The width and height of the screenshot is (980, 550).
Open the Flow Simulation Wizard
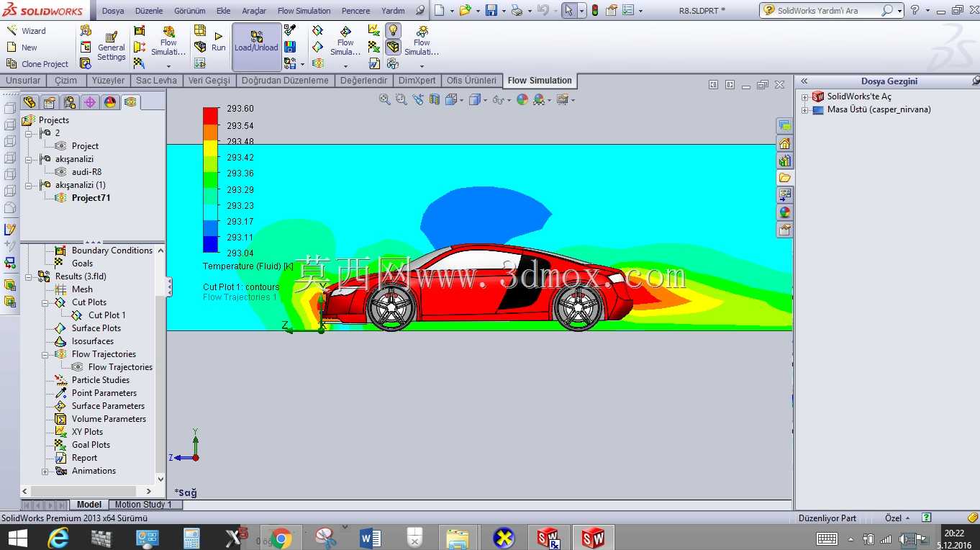25,31
